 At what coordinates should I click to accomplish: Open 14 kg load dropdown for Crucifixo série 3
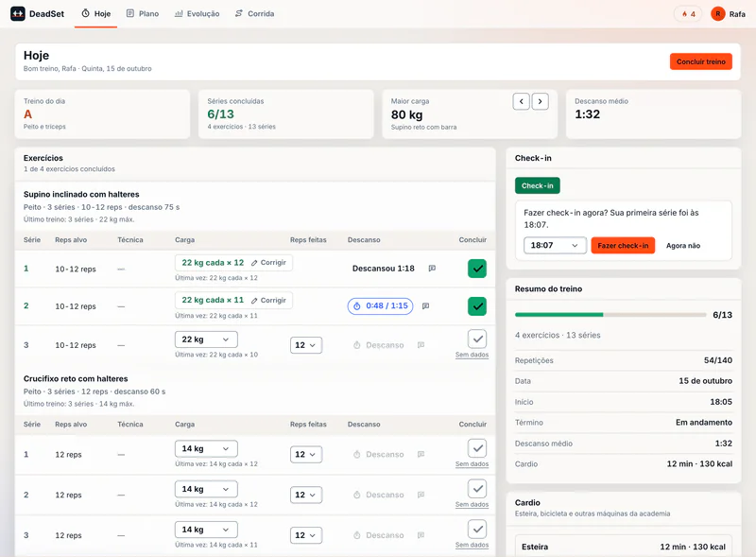click(x=206, y=530)
